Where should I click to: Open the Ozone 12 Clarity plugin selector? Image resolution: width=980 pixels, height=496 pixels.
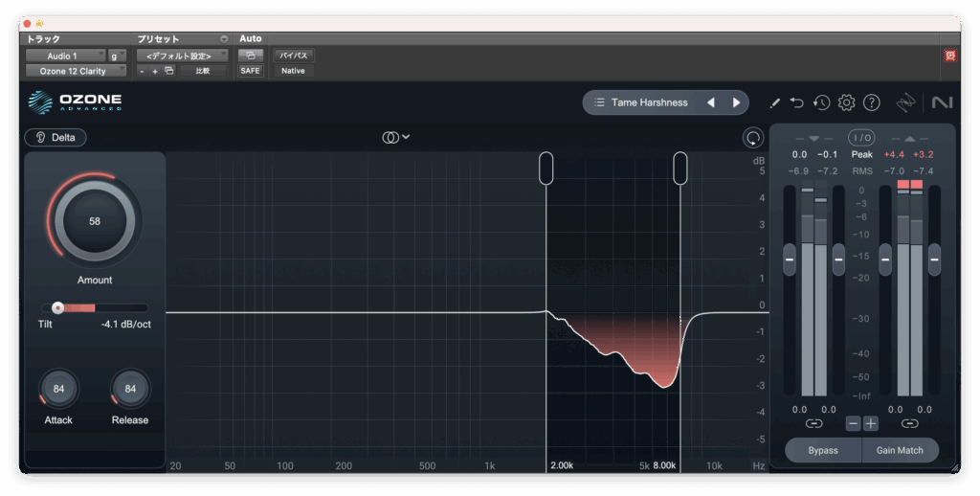pos(75,71)
